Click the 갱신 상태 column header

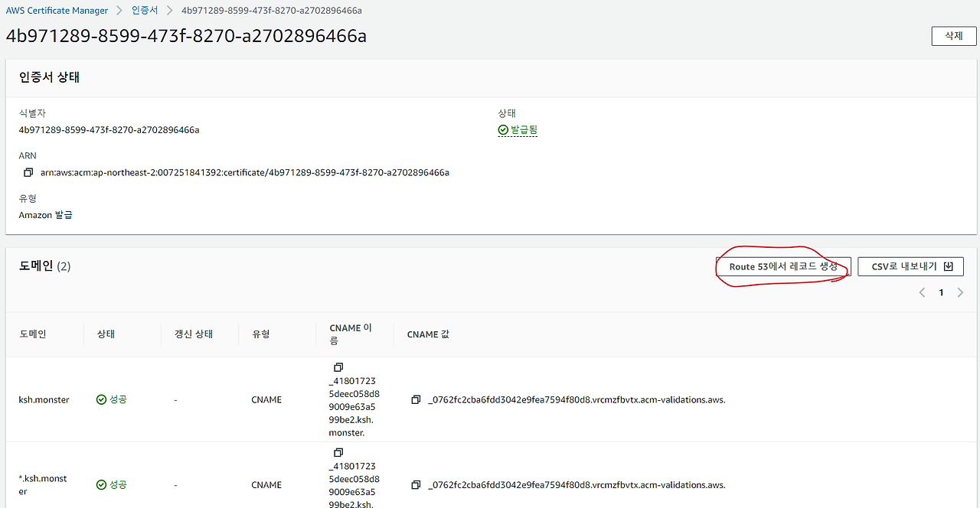coord(194,334)
